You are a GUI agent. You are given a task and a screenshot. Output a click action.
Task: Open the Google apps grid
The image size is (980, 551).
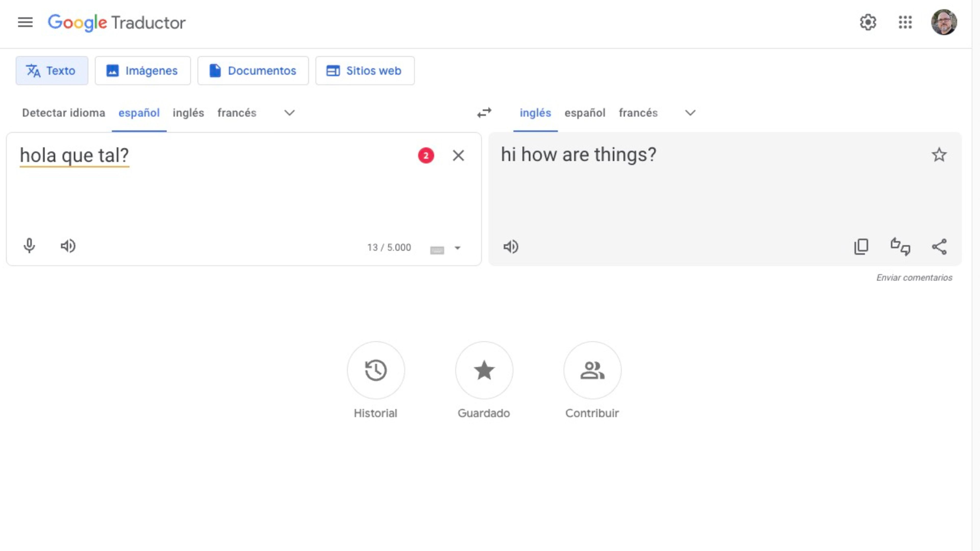(905, 22)
